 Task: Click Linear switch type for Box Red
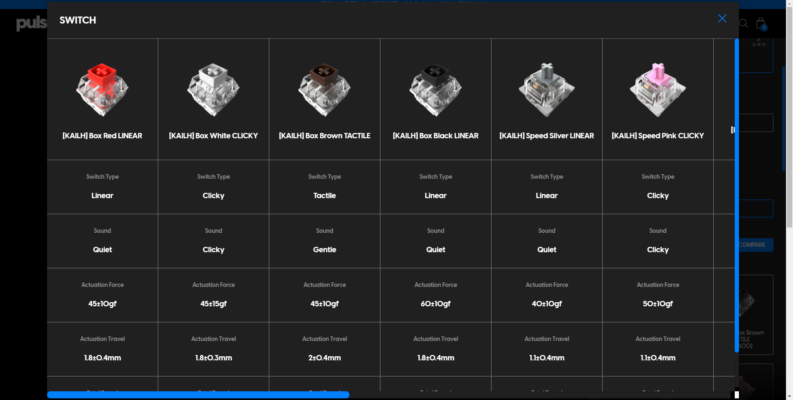coord(102,196)
